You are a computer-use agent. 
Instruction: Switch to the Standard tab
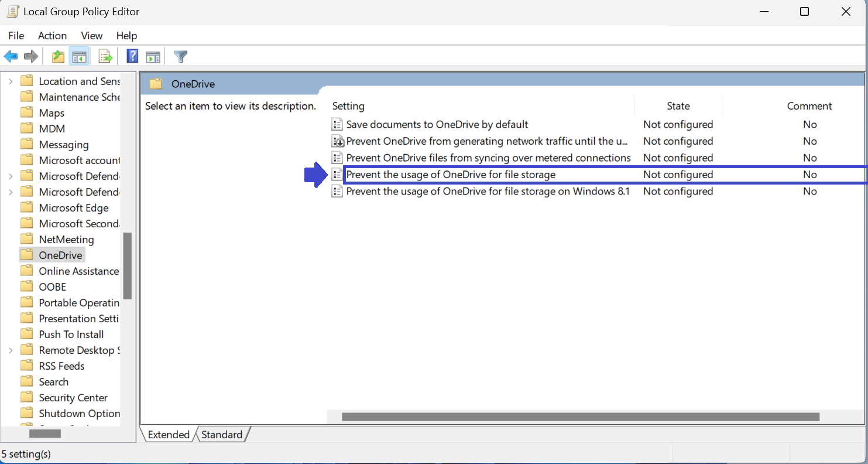(222, 435)
